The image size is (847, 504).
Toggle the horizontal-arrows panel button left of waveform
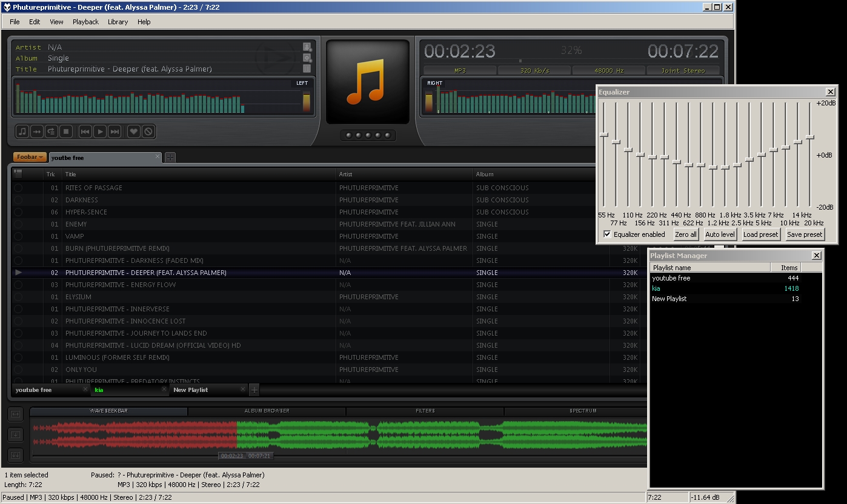[x=15, y=414]
